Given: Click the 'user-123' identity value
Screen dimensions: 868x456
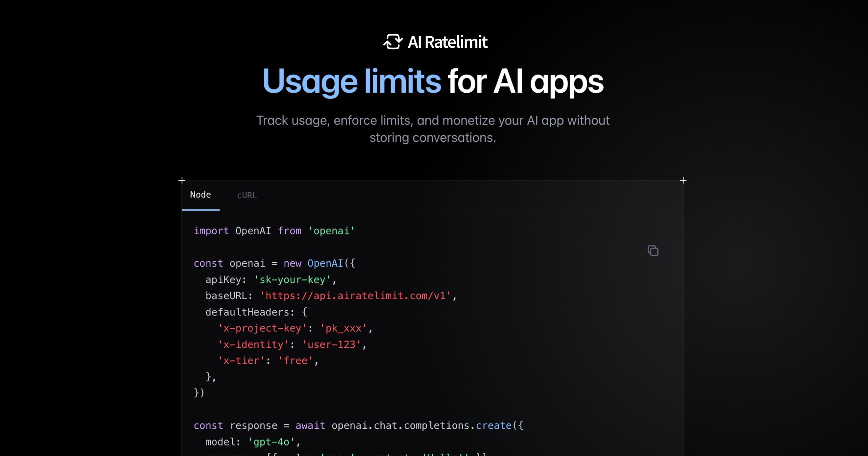Looking at the screenshot, I should point(331,345).
